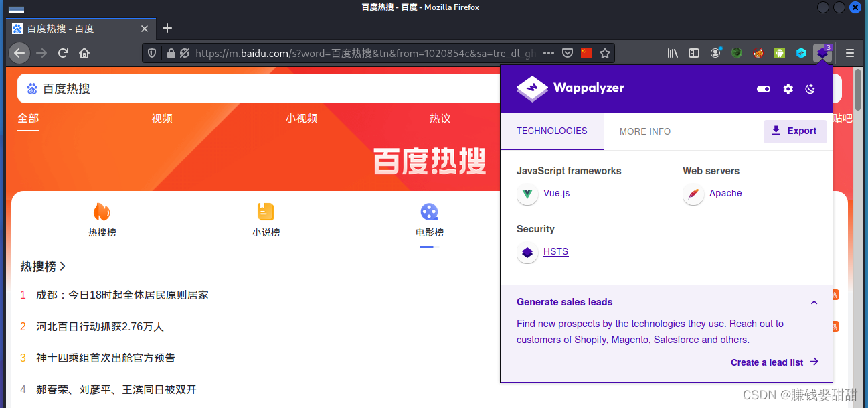Select the 小视频 search tab
The image size is (868, 408).
301,119
